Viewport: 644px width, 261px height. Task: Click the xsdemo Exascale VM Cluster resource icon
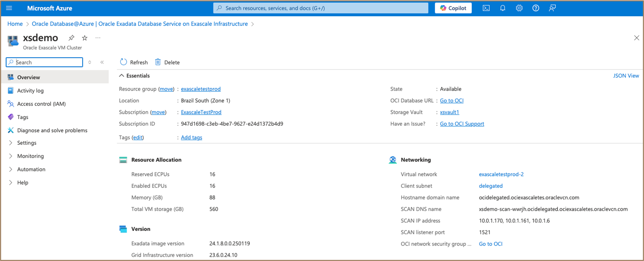pos(13,41)
